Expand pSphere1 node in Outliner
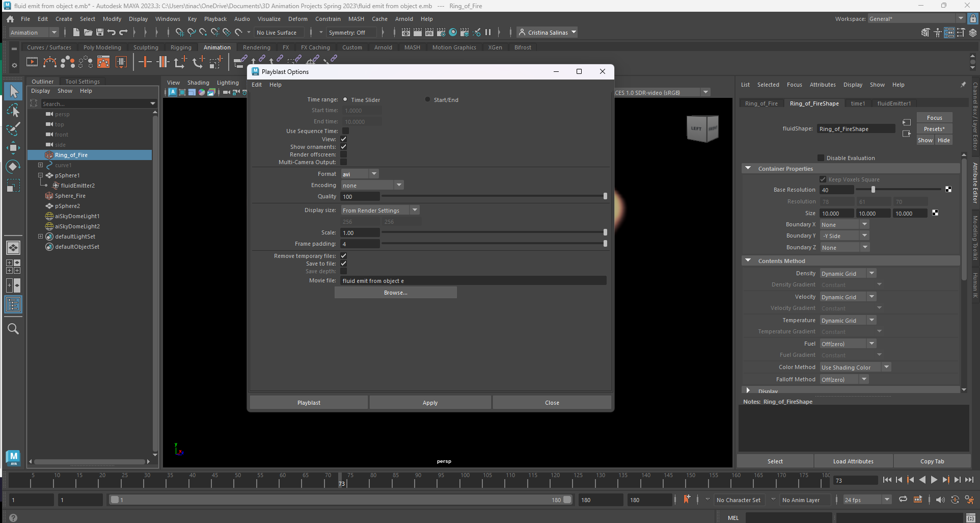Viewport: 980px width, 523px height. tap(40, 175)
